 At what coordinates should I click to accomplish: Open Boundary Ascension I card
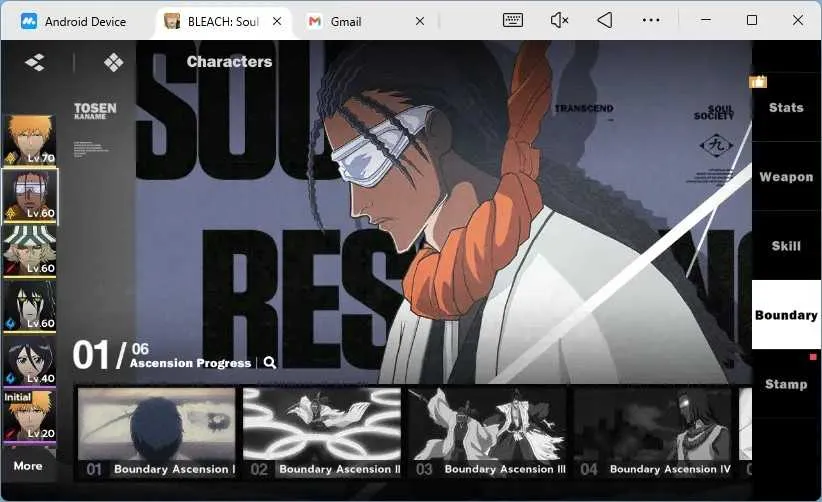coord(157,433)
